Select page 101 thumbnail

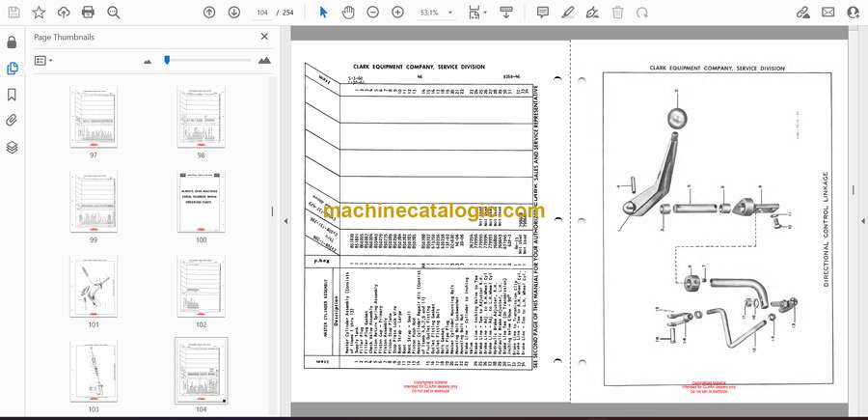[93, 287]
